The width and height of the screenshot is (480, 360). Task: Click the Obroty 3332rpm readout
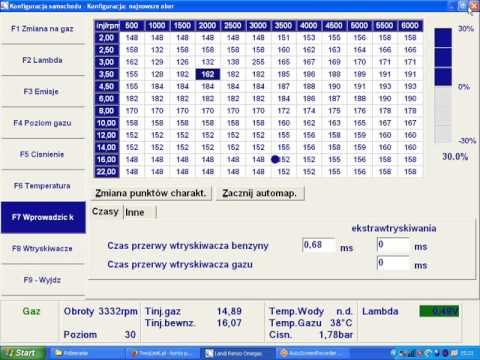[x=100, y=311]
